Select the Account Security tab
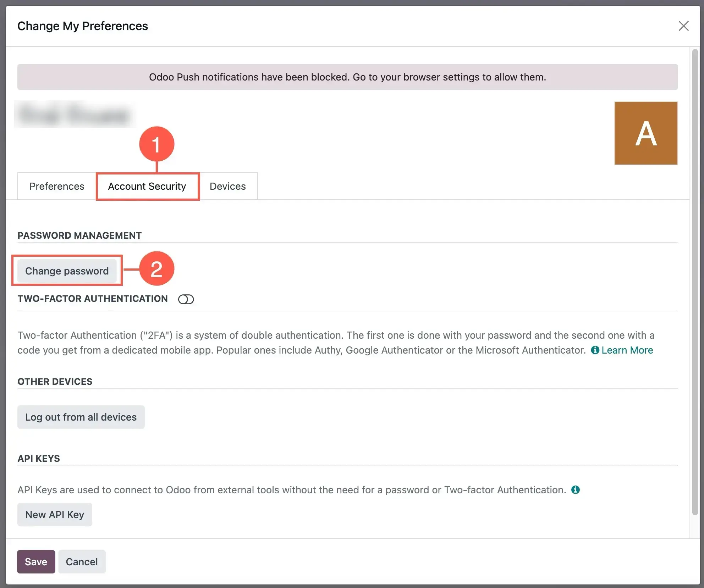This screenshot has width=704, height=588. pos(147,186)
